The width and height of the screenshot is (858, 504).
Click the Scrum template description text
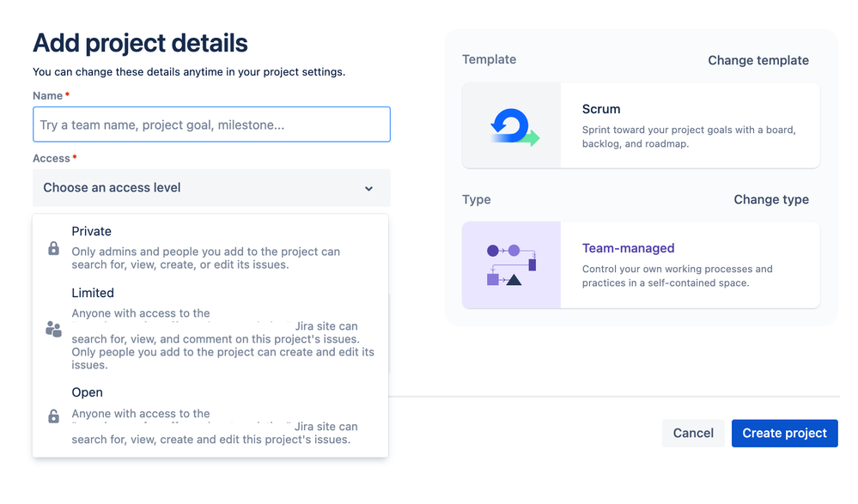(689, 137)
